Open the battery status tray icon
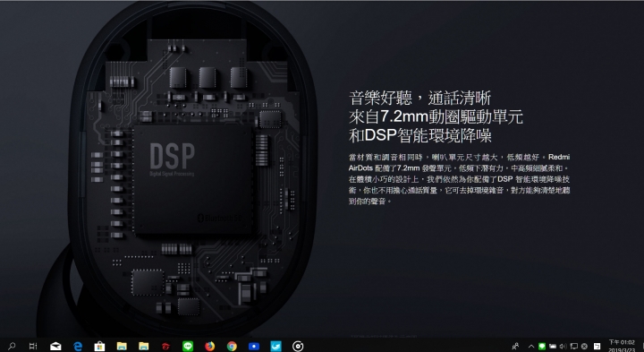Screen dimensions: 644x352 (x=553, y=347)
